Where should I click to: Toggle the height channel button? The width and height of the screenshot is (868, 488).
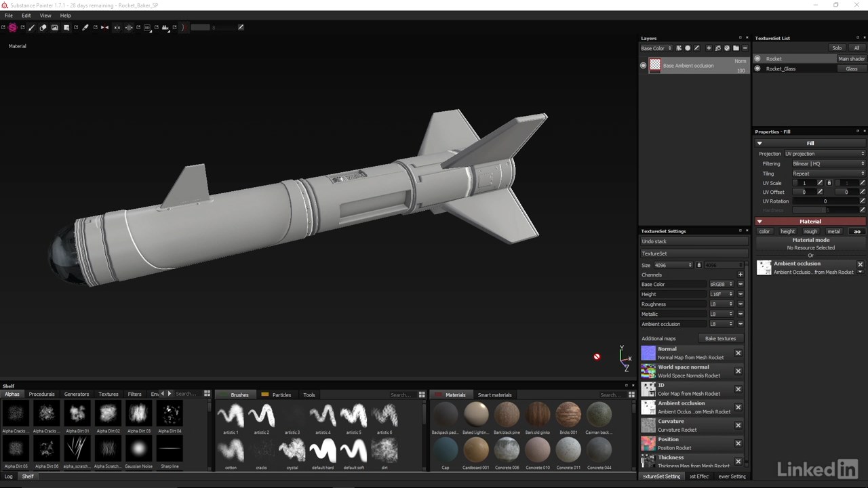[787, 232]
